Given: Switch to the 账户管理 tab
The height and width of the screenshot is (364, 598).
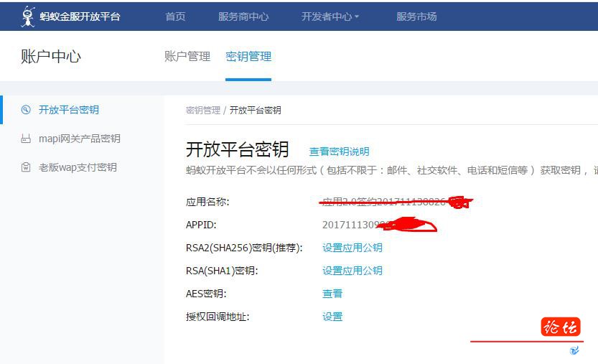Looking at the screenshot, I should pyautogui.click(x=187, y=57).
